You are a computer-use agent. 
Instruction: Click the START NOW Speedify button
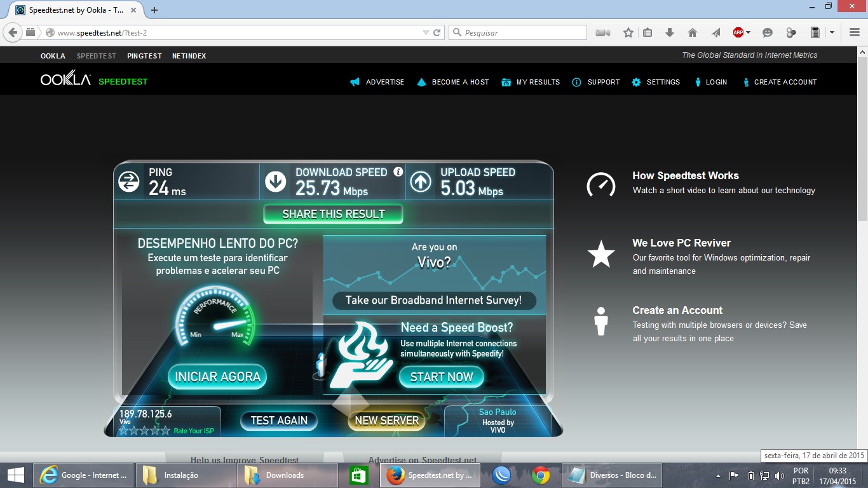pos(442,377)
